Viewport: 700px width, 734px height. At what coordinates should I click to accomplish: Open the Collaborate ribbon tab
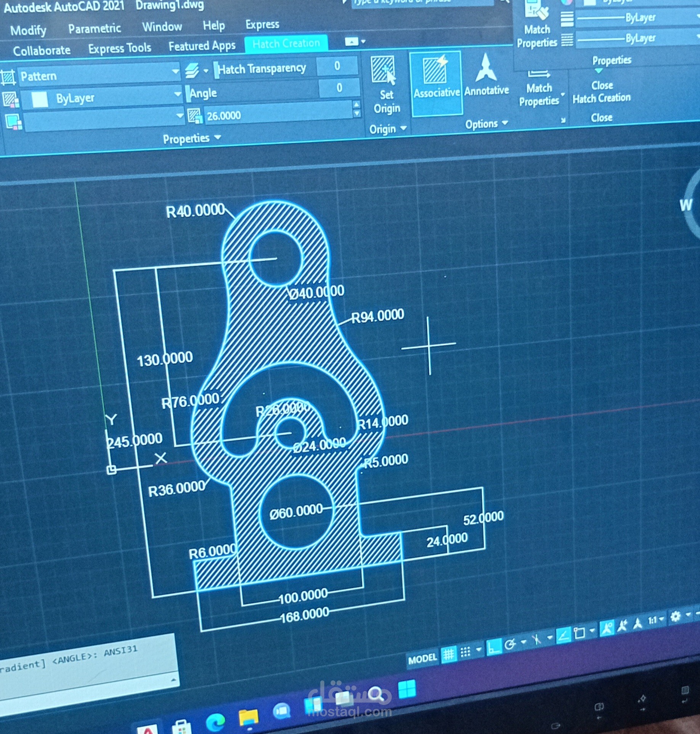pyautogui.click(x=42, y=50)
